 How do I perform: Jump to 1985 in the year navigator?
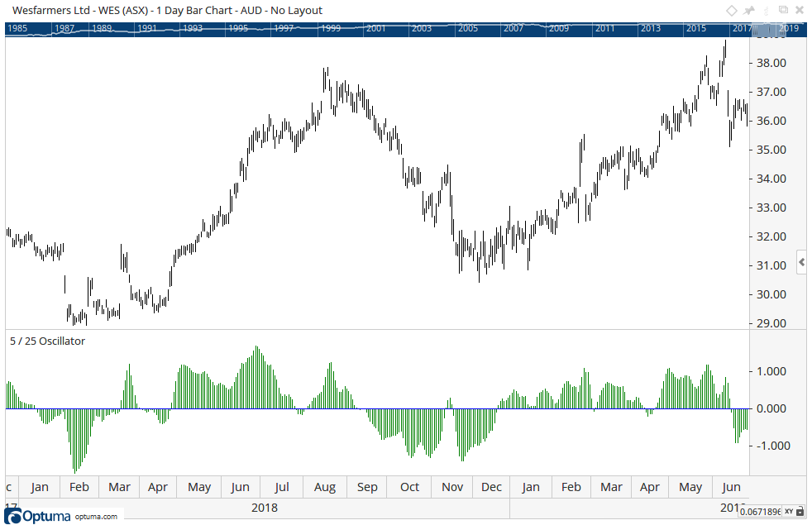pyautogui.click(x=17, y=28)
